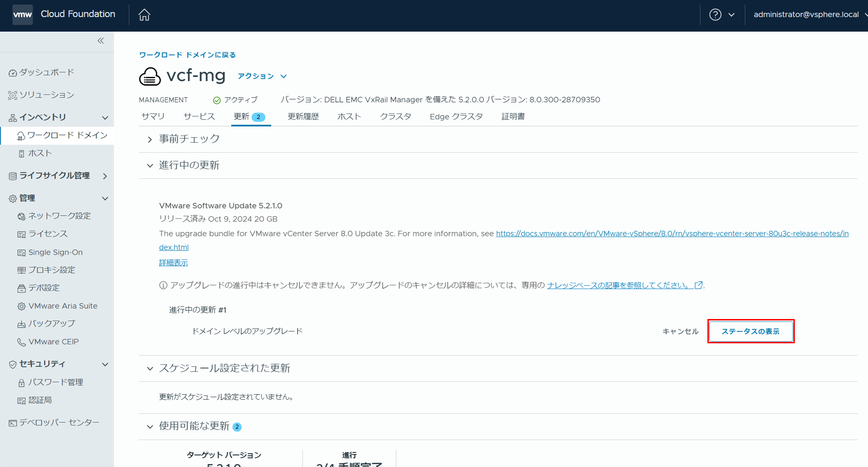Expand the 事前チェック section
The height and width of the screenshot is (467, 868).
coord(150,139)
